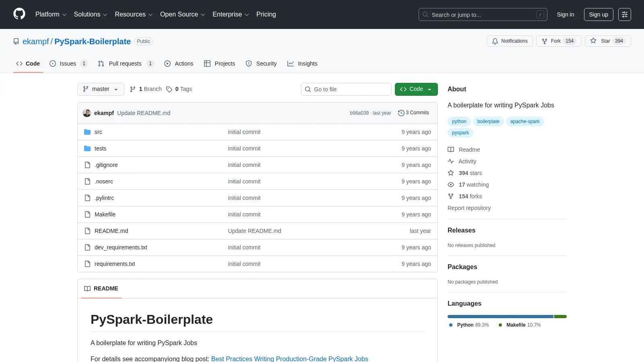This screenshot has width=644, height=362.
Task: Open the master branch dropdown
Action: coord(101,89)
